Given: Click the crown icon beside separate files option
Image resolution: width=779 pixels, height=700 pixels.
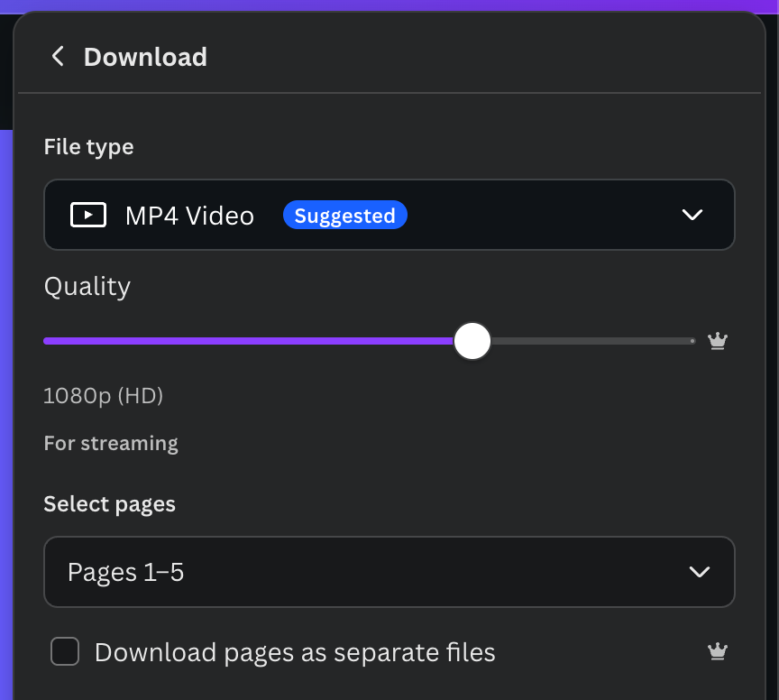Looking at the screenshot, I should tap(718, 651).
